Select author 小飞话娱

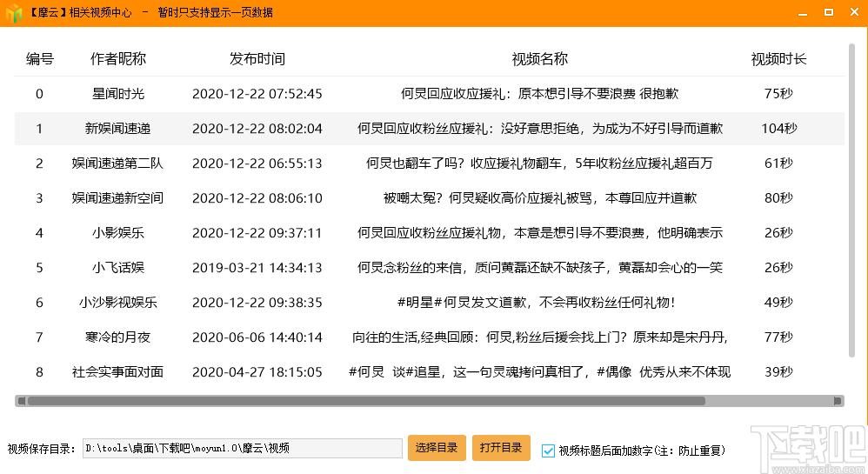(x=118, y=268)
